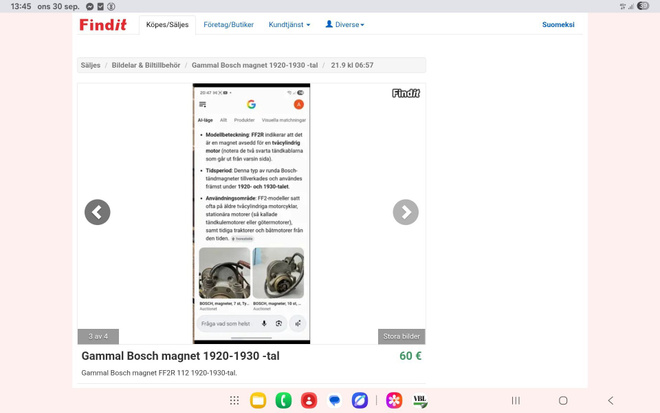660x413 pixels.
Task: Open the VBL app icon
Action: [420, 400]
